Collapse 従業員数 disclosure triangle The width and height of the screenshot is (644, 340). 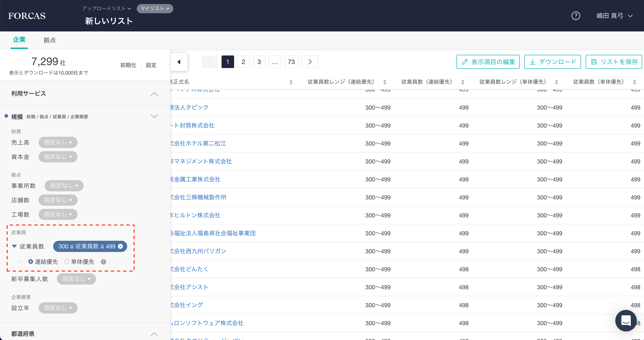(15, 246)
